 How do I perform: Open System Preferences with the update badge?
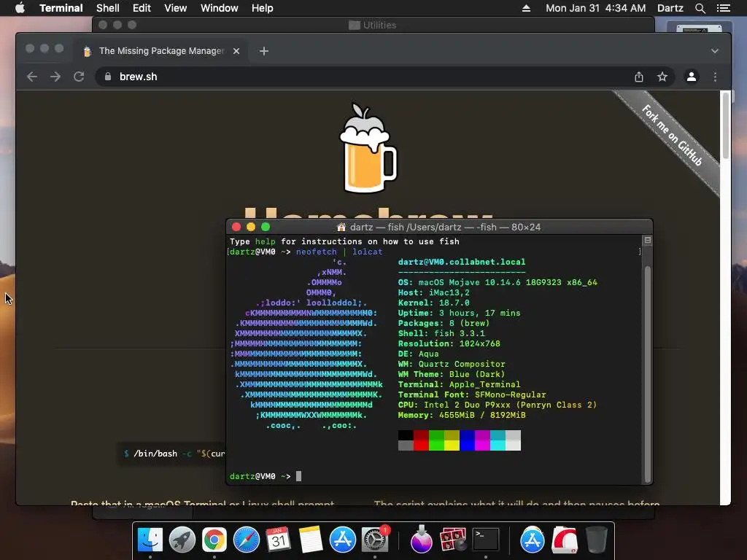[x=375, y=540]
